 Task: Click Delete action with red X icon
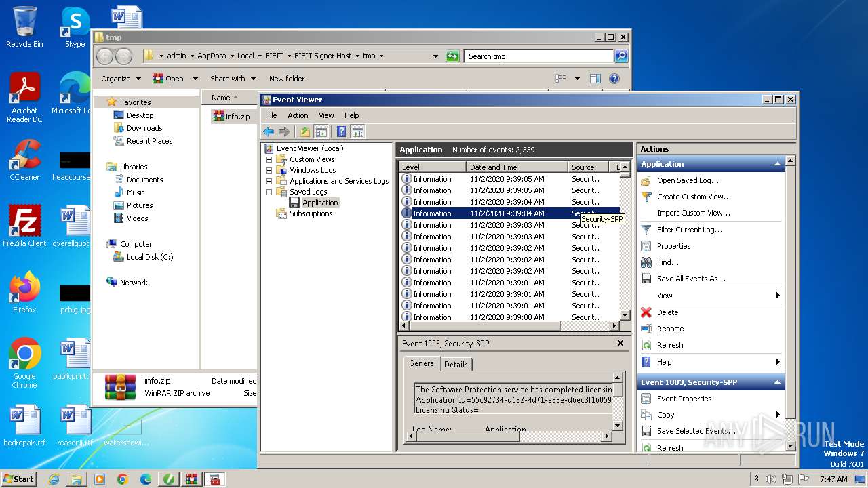(x=667, y=312)
